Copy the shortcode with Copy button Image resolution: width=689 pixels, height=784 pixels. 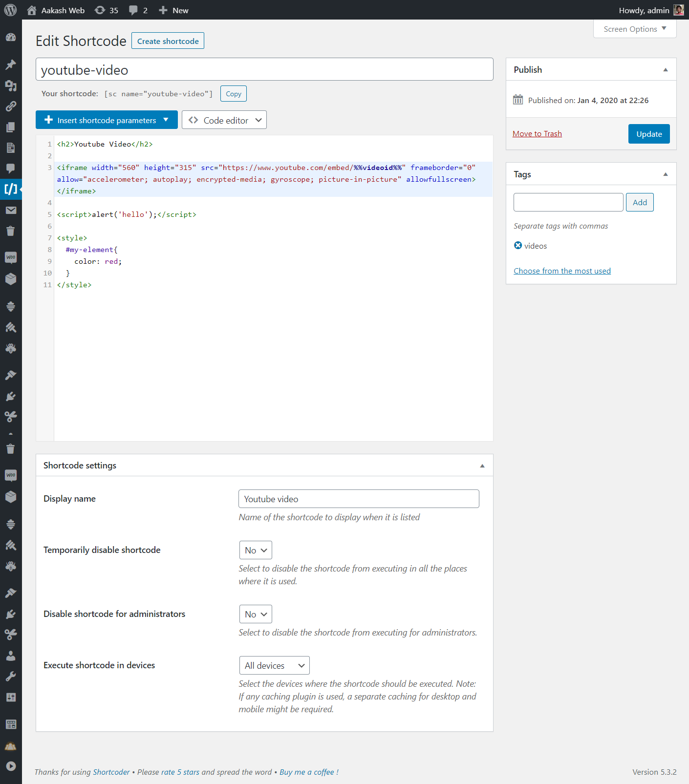point(234,94)
